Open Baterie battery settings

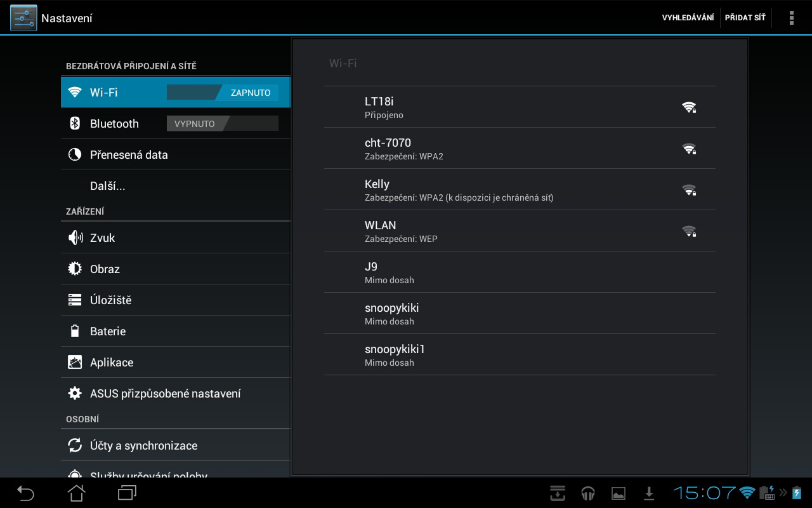click(x=176, y=331)
